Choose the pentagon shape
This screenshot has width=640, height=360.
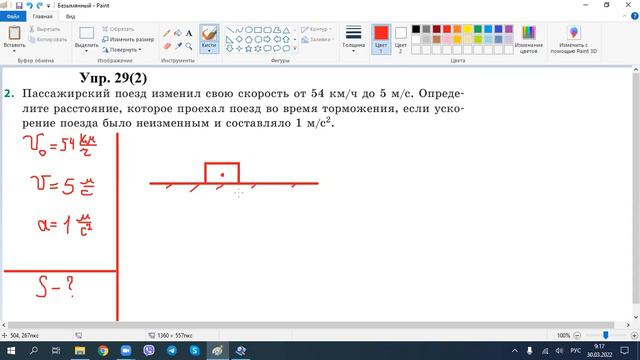pyautogui.click(x=249, y=40)
